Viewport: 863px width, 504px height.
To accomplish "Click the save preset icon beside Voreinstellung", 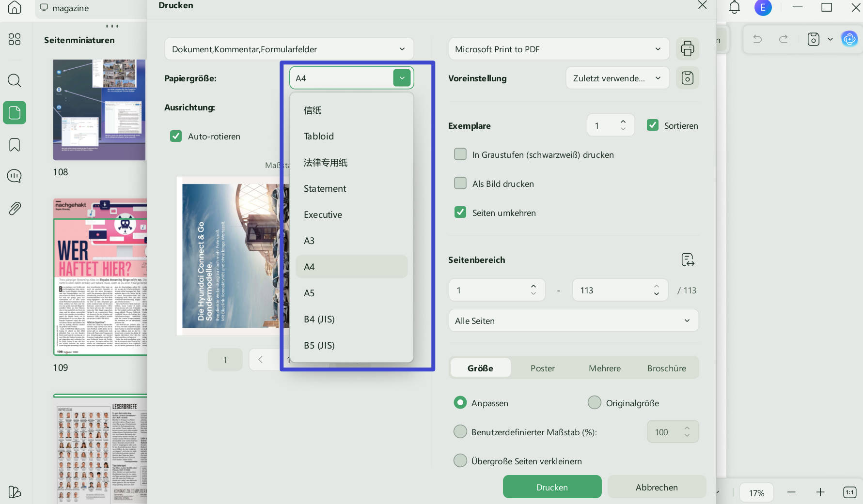I will [x=687, y=78].
